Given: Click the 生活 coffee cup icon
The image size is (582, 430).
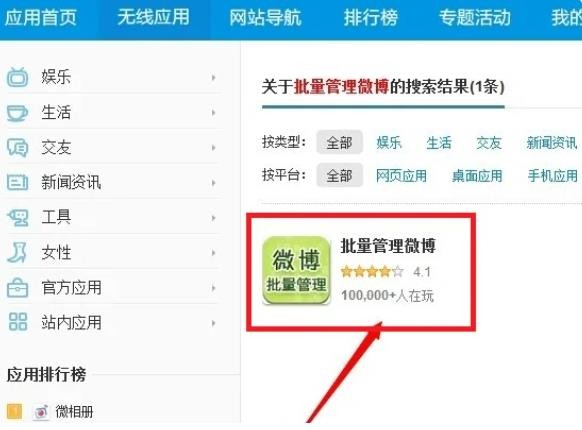Looking at the screenshot, I should (x=17, y=113).
